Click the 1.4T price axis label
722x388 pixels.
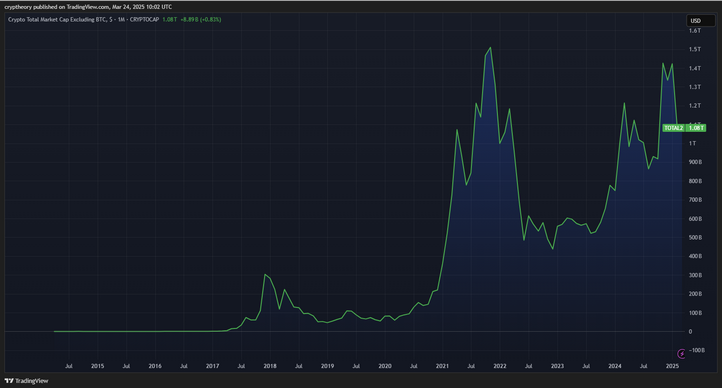695,68
